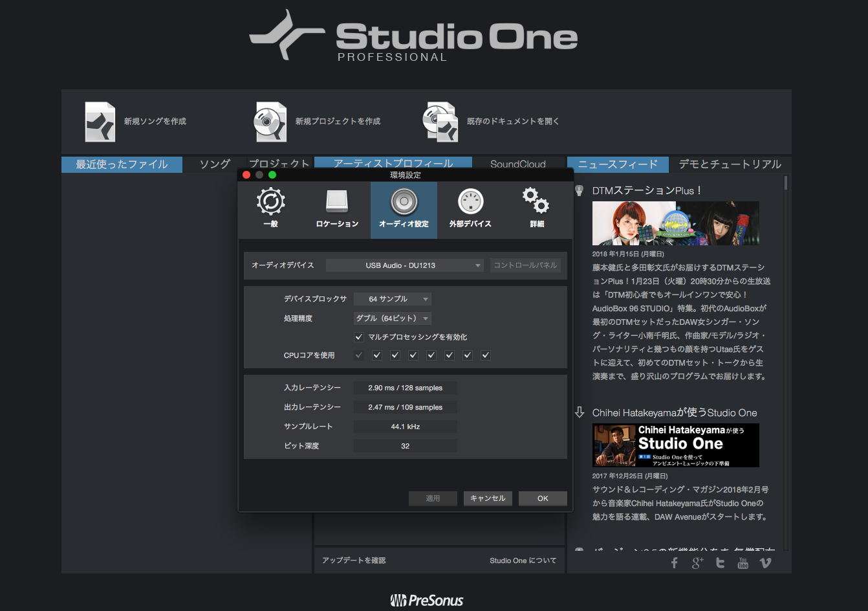
Task: Toggle the third CPU core checkbox
Action: coord(395,355)
